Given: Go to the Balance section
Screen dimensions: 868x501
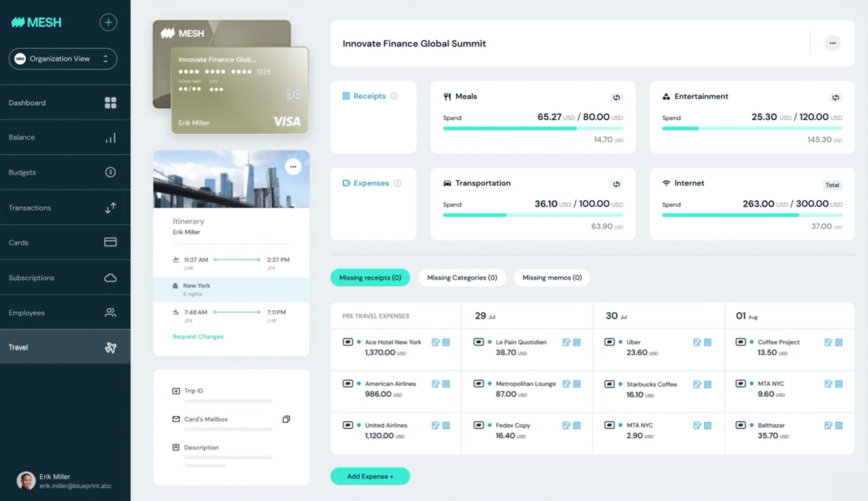Looking at the screenshot, I should (x=65, y=137).
